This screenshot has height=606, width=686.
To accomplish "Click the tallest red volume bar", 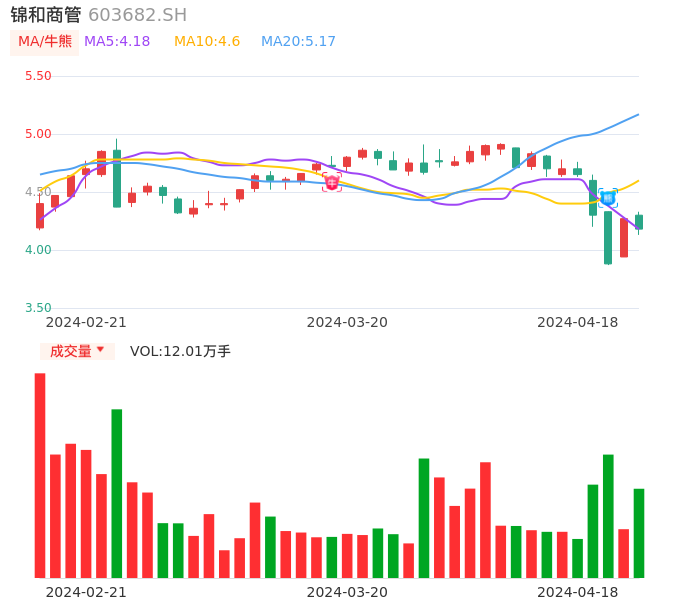I will tap(40, 475).
